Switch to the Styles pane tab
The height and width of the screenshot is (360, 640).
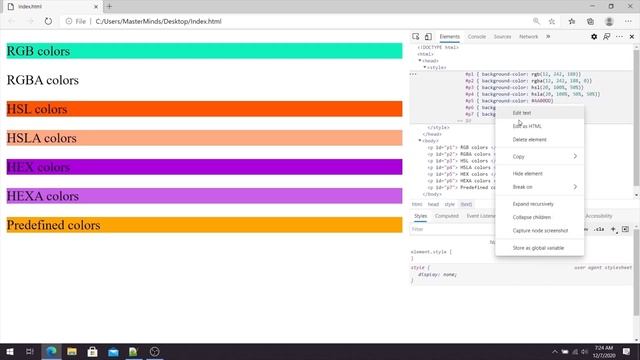pyautogui.click(x=420, y=216)
